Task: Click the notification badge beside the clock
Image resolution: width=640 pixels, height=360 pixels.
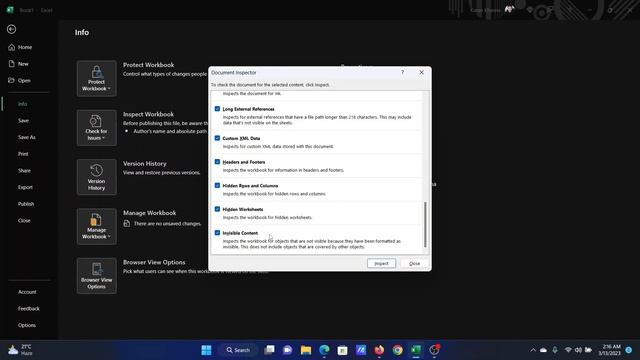Action: pos(629,350)
